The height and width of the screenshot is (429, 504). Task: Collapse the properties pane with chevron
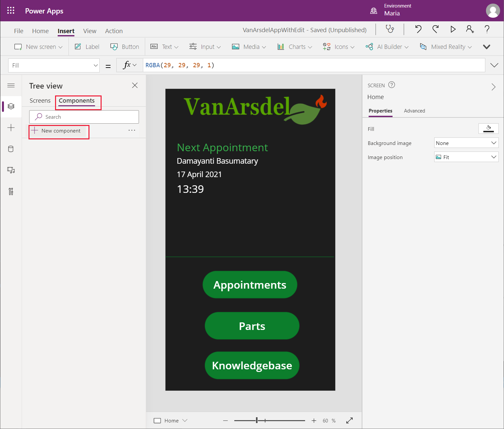(x=493, y=87)
